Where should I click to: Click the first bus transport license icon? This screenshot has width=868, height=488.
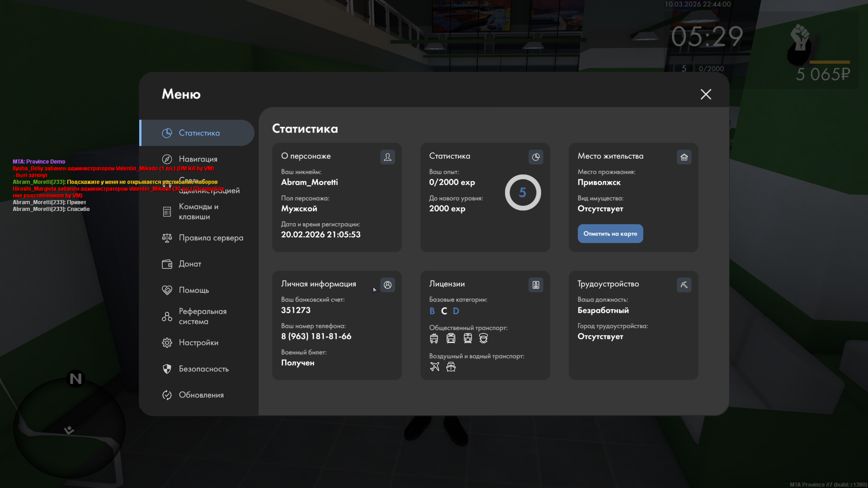[x=434, y=338]
